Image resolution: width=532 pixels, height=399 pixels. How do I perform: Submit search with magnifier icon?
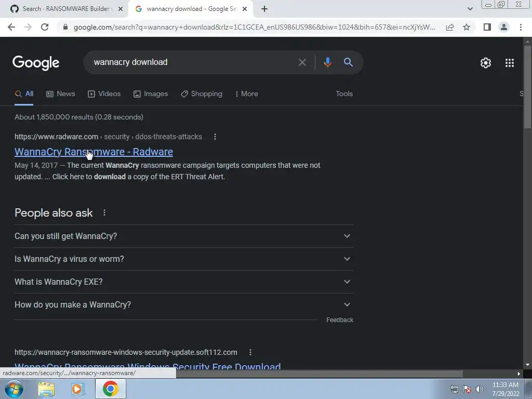click(348, 62)
